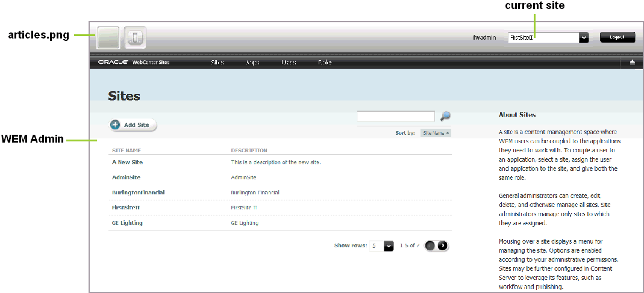The image size is (644, 293).
Task: Click the Oracle WebCenter Sites logo
Action: click(134, 63)
